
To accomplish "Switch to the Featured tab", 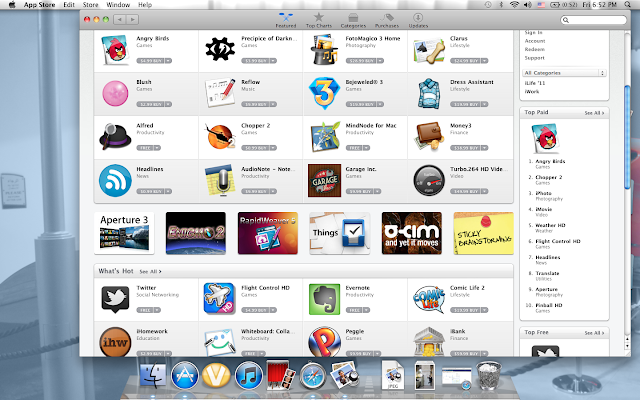I will point(286,20).
